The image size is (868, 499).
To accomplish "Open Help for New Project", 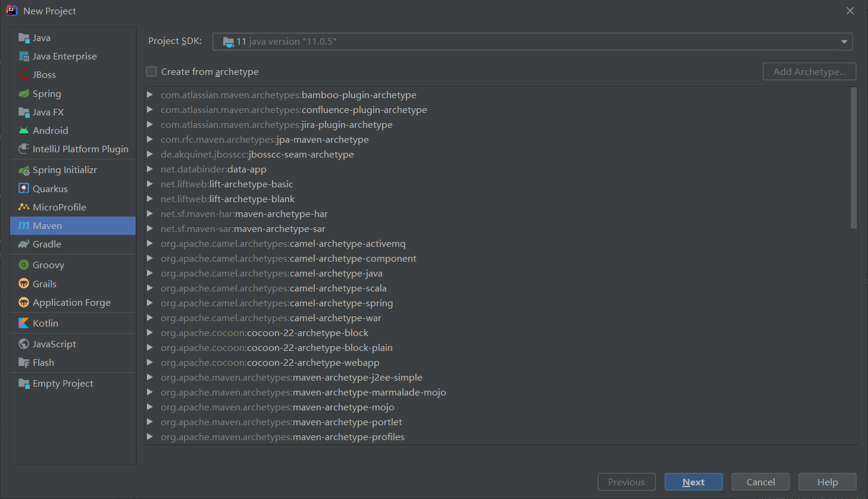I will tap(828, 482).
